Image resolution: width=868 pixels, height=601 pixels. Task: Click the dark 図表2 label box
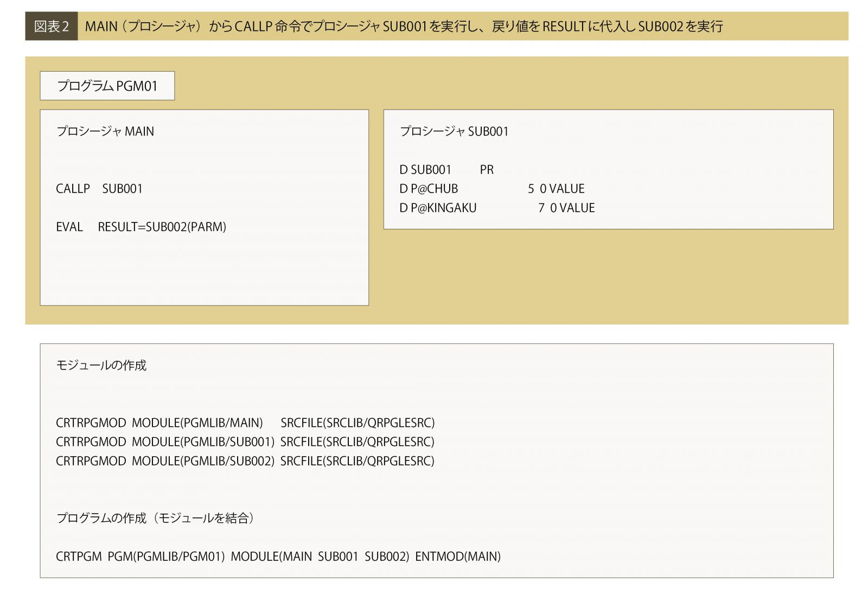point(52,26)
